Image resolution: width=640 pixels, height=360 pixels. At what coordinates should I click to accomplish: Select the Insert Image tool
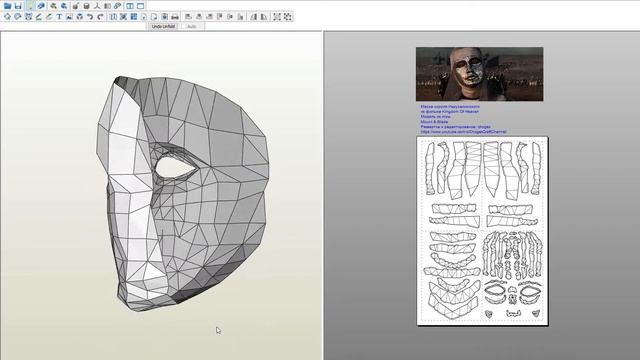[69, 17]
